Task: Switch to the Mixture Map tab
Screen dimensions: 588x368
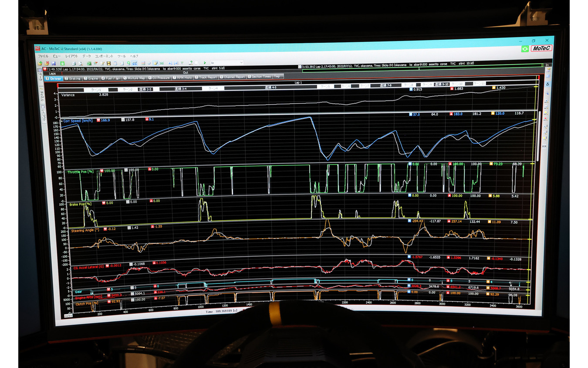Action: tap(134, 78)
